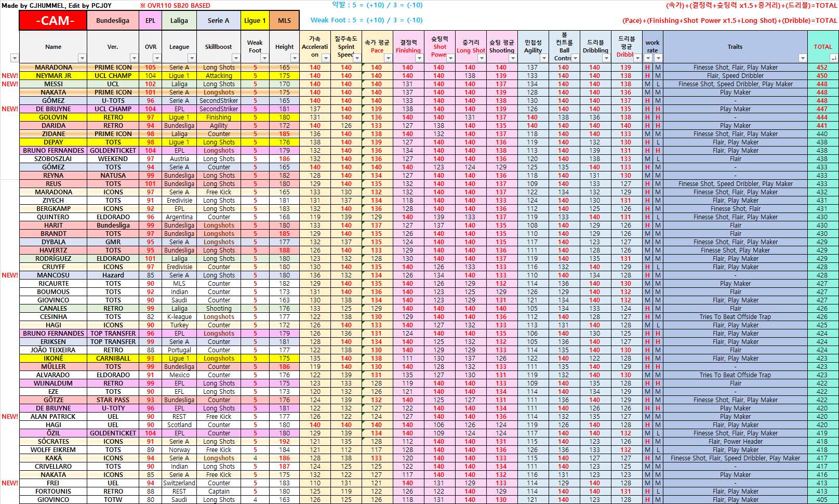The height and width of the screenshot is (504, 839).
Task: Open the Traits column filter dropdown
Action: (803, 58)
